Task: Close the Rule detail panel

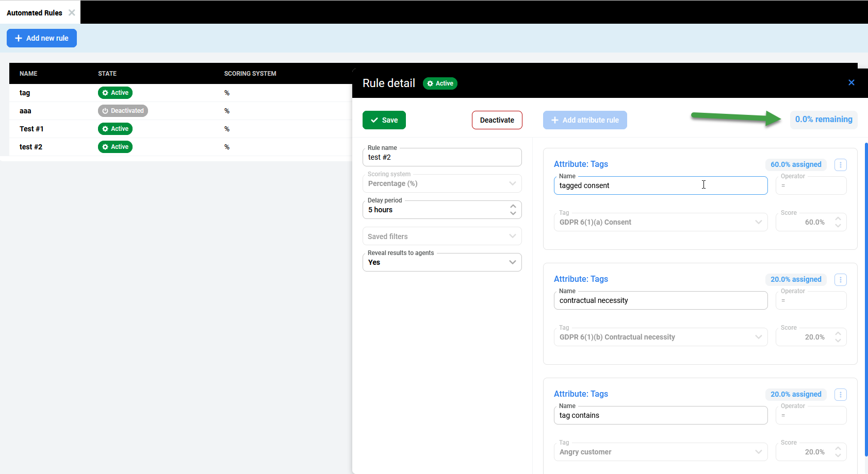Action: [x=851, y=82]
